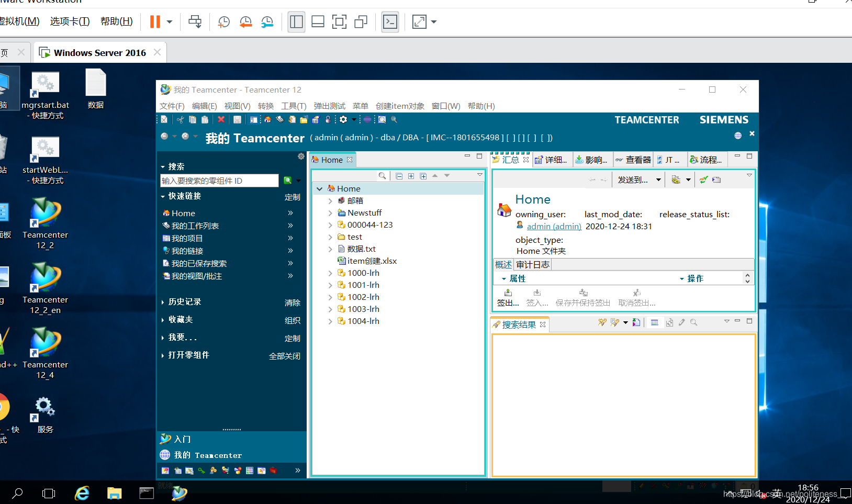Click the 签出... check-out button
Image resolution: width=852 pixels, height=504 pixels.
tap(508, 298)
